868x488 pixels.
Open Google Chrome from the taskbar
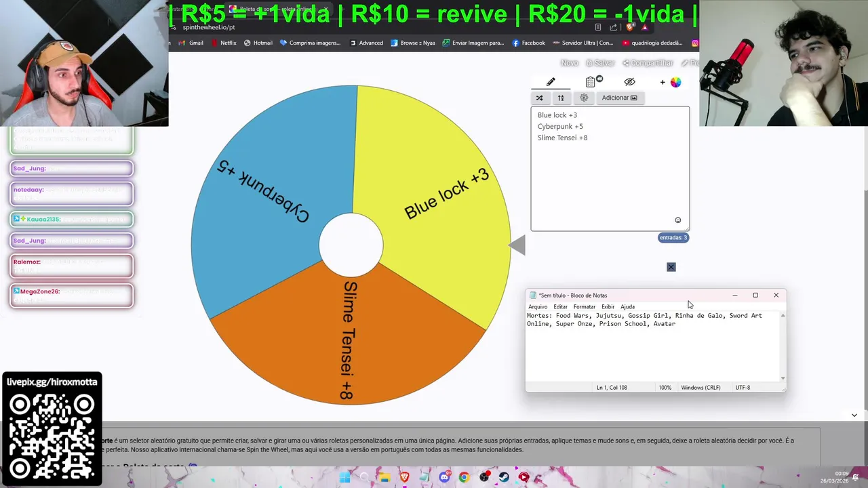464,477
